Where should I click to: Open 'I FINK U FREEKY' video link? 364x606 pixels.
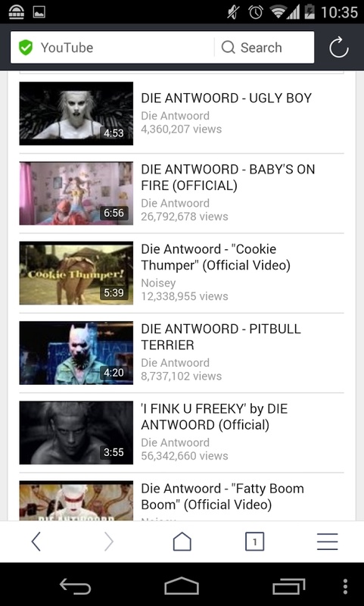pos(214,417)
